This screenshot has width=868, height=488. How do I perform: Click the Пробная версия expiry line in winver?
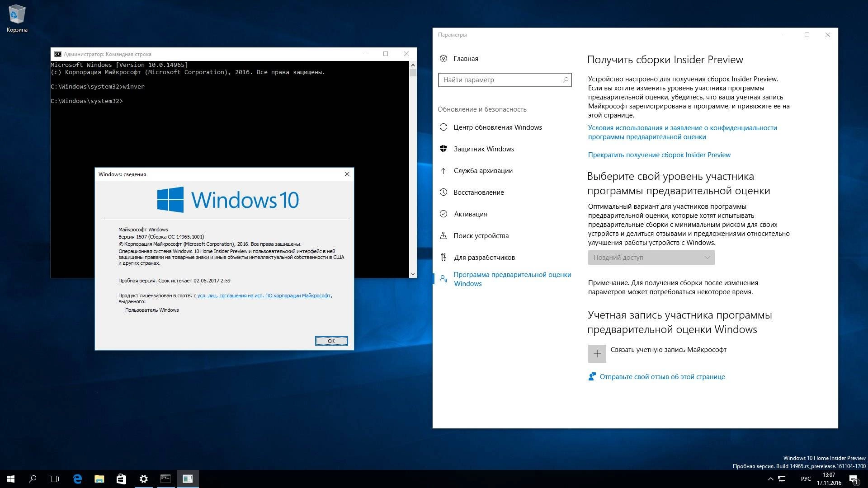click(x=175, y=281)
